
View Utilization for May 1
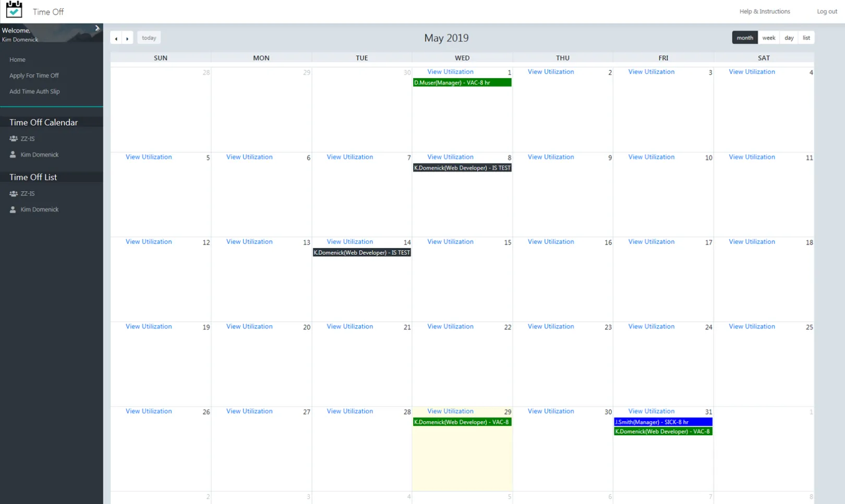450,72
